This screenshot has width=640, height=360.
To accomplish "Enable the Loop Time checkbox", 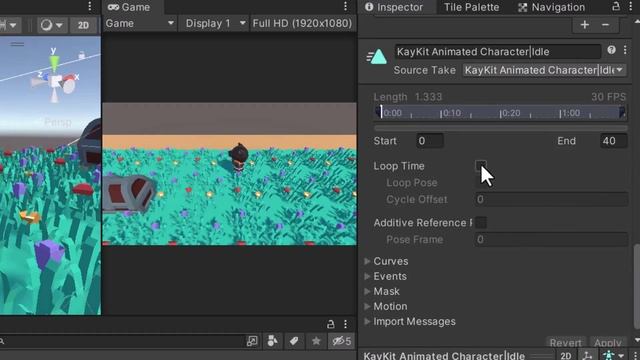I will (x=481, y=166).
